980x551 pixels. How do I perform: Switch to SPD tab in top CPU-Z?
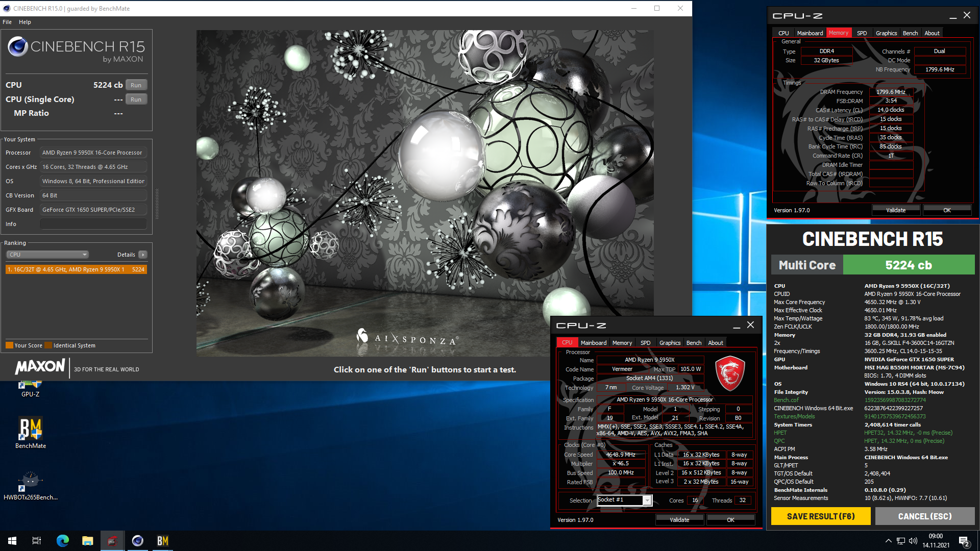coord(862,33)
